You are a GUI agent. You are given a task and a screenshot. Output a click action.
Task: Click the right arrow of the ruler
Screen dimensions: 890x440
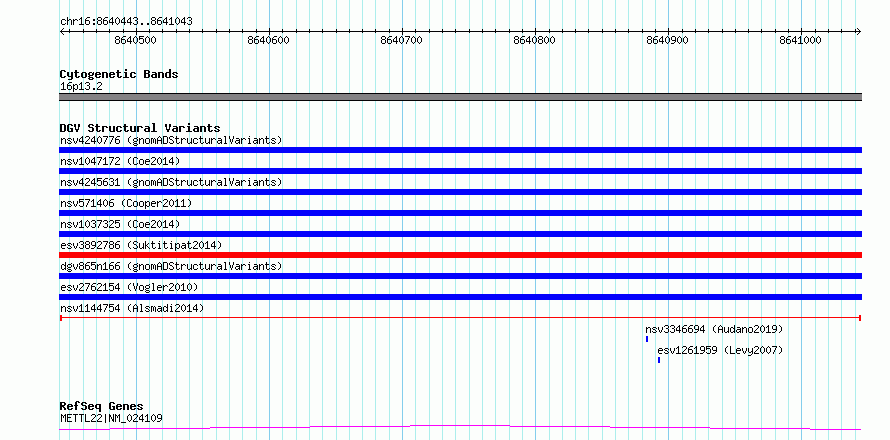859,31
